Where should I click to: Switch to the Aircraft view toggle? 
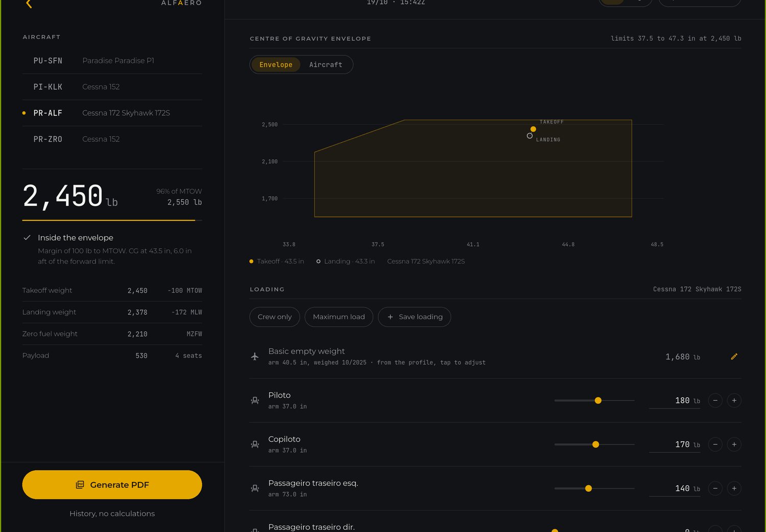point(325,64)
